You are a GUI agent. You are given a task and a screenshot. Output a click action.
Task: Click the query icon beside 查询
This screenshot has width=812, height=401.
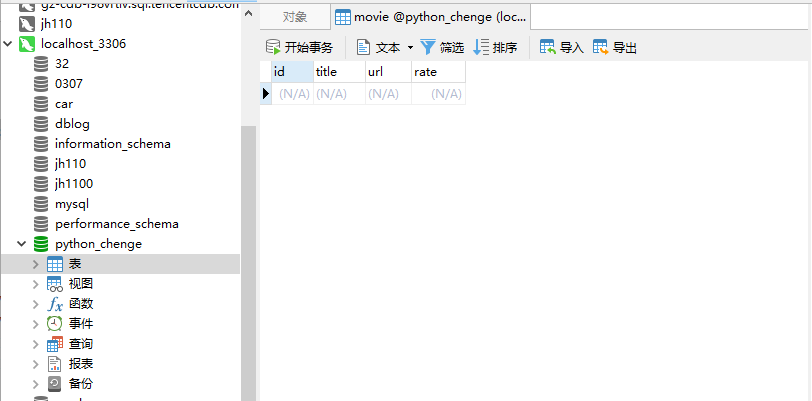click(55, 344)
